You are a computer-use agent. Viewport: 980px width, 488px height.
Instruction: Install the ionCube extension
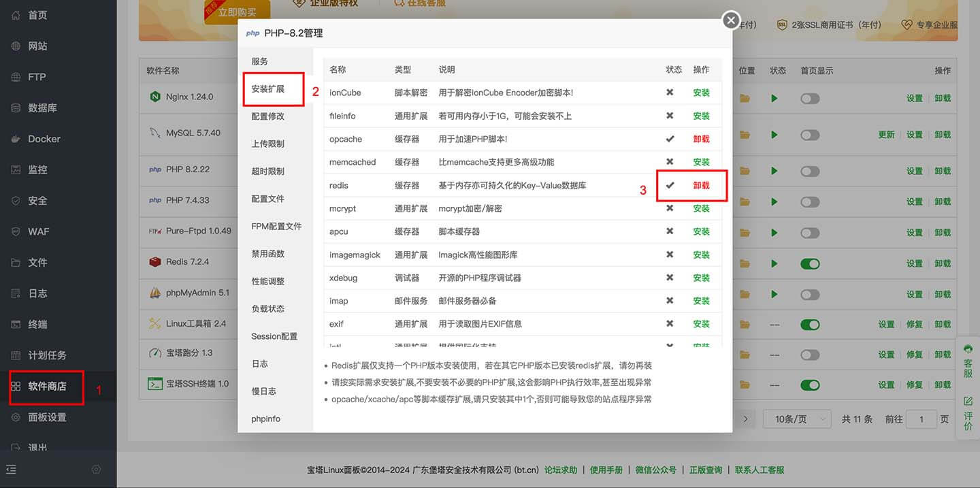pos(701,93)
